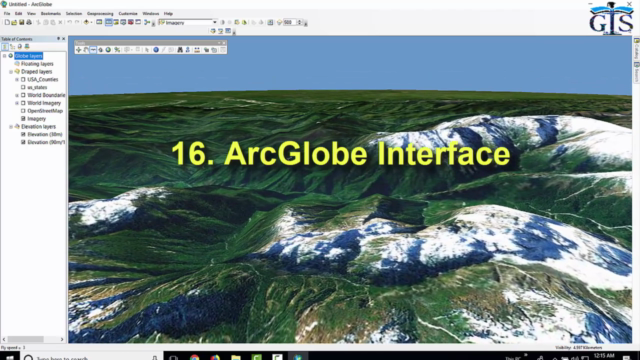Select the Center on Target tool
The width and height of the screenshot is (640, 360).
click(100, 50)
